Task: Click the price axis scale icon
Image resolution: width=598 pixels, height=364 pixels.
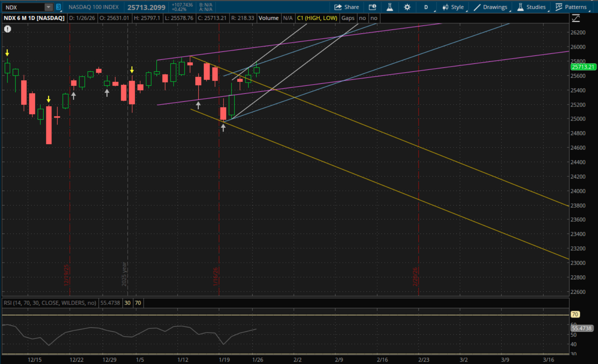Action: [x=576, y=18]
